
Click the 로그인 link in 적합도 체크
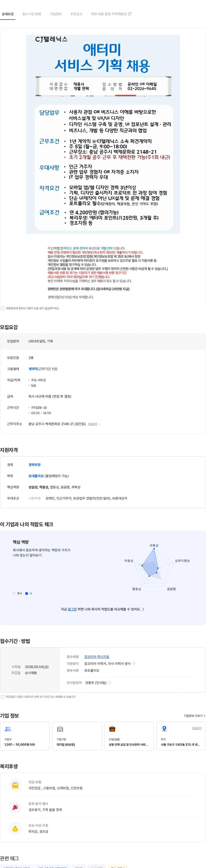click(x=72, y=609)
